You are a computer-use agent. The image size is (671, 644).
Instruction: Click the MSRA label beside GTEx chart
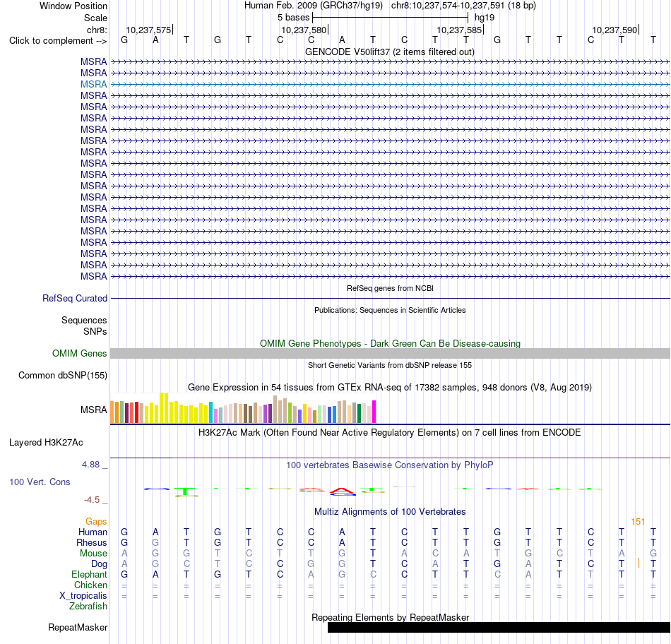(93, 410)
